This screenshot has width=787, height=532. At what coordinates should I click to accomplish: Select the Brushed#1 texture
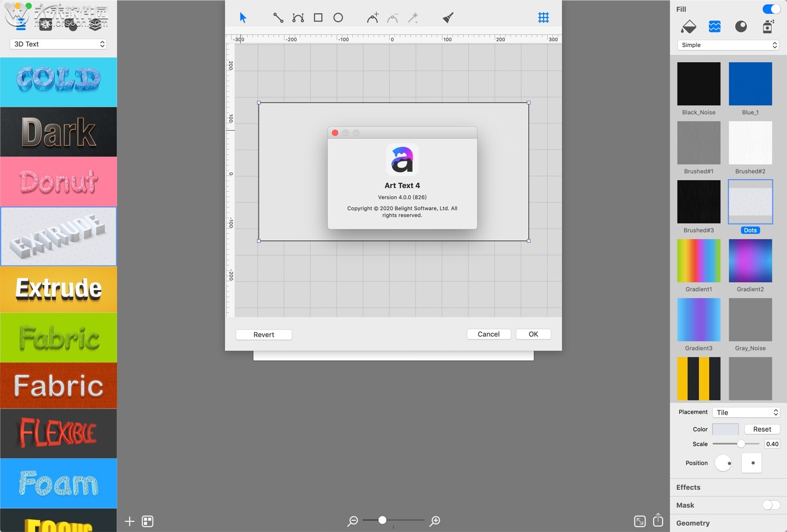click(x=699, y=143)
